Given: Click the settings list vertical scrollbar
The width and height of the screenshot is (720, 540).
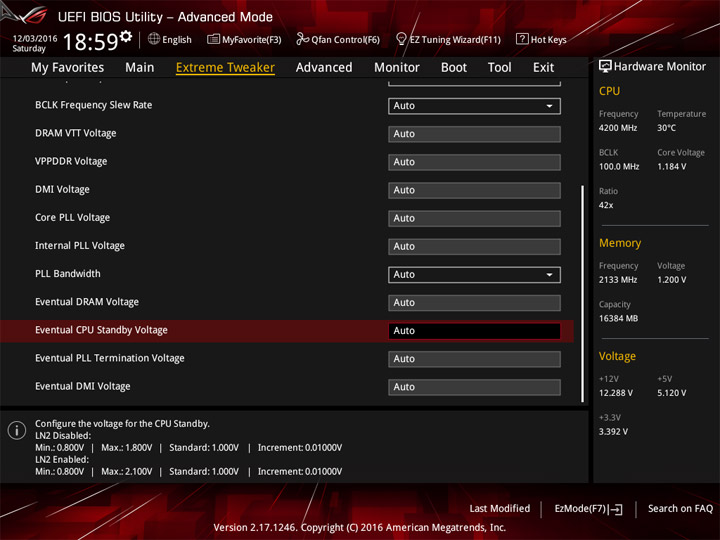Looking at the screenshot, I should [582, 294].
